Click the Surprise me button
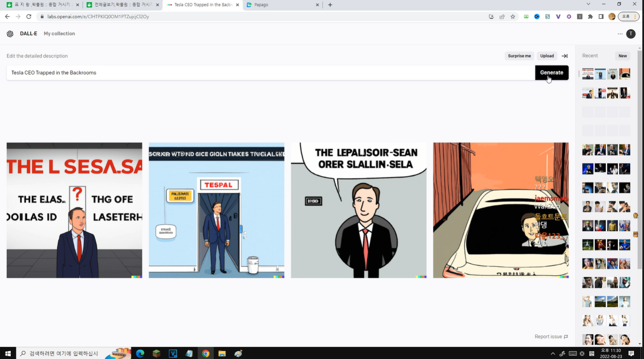This screenshot has width=644, height=359. (519, 56)
